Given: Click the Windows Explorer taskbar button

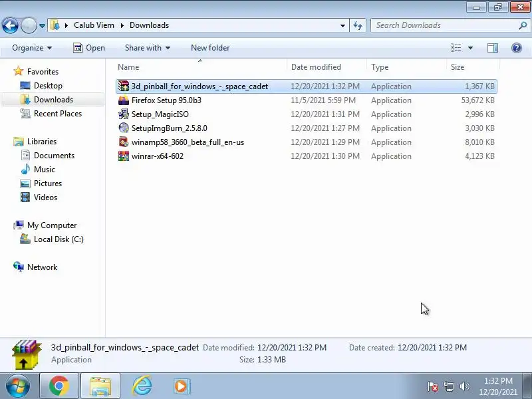Looking at the screenshot, I should pyautogui.click(x=100, y=386).
